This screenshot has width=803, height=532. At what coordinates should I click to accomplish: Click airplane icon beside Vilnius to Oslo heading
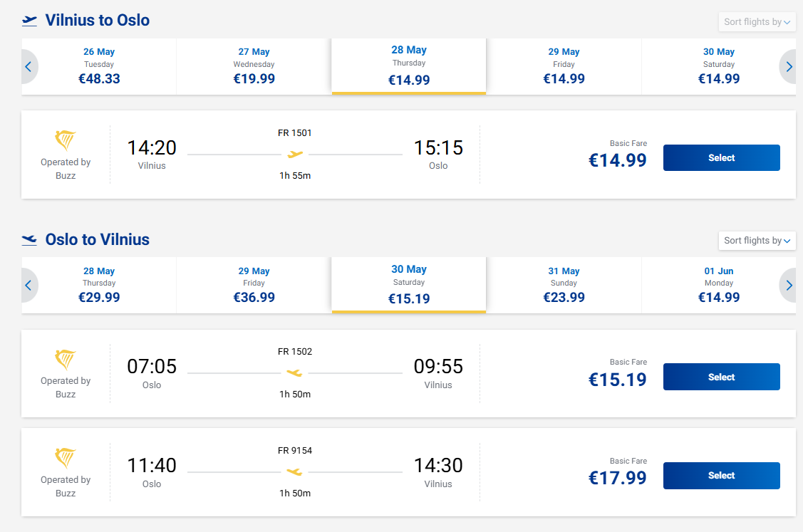[29, 21]
